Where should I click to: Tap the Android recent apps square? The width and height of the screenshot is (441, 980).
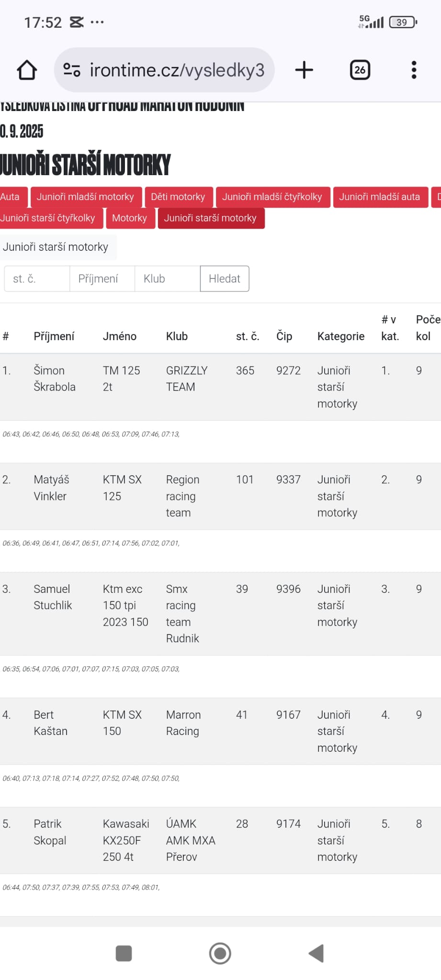coord(124,953)
